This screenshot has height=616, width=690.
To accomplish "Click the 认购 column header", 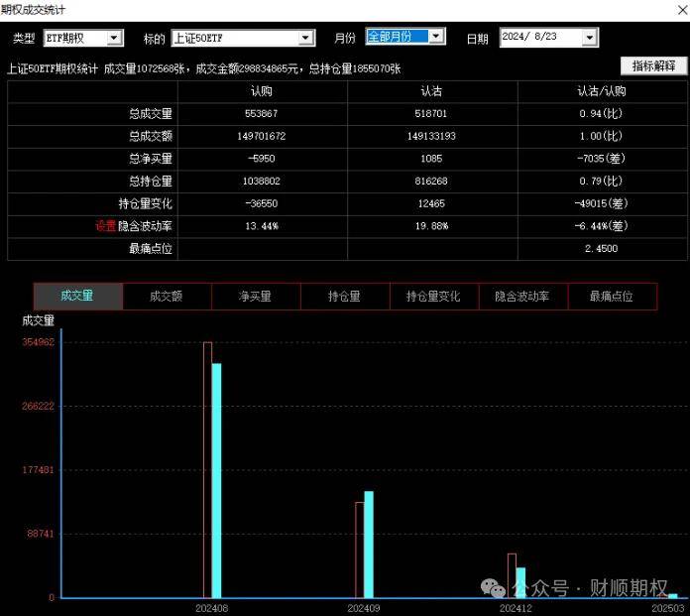I will [262, 91].
